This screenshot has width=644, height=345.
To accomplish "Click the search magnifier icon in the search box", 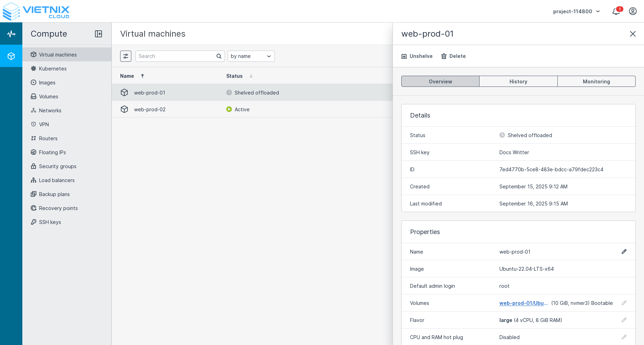I will [x=219, y=56].
